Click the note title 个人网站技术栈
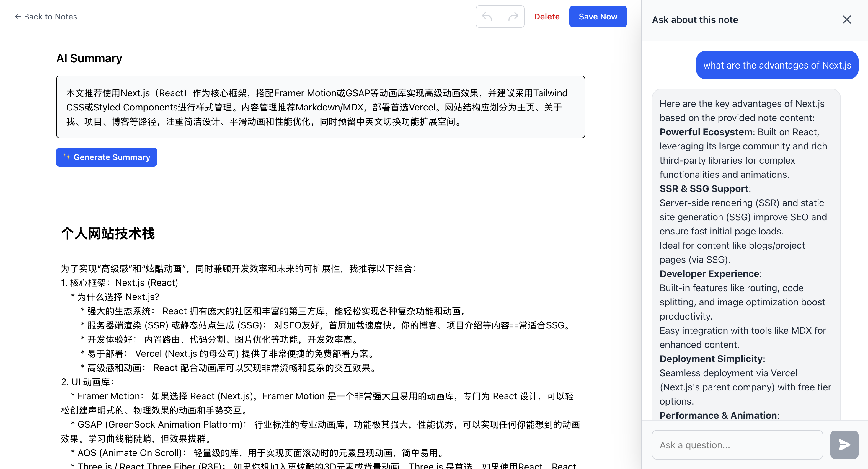 [x=107, y=233]
